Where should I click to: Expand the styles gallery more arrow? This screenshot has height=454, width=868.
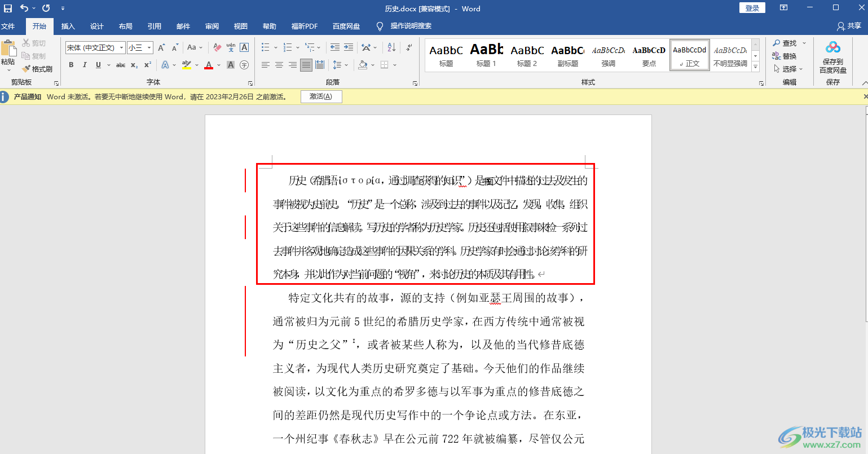pos(755,67)
